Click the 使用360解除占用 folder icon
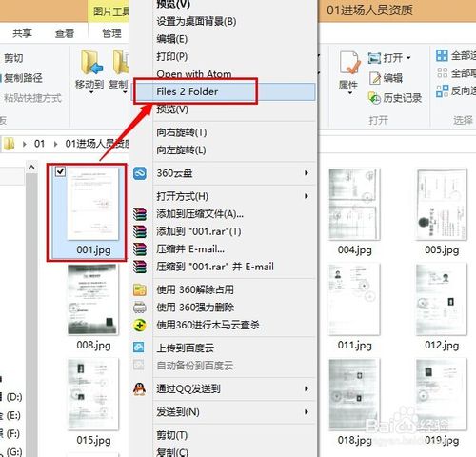The image size is (476, 457). pos(140,289)
